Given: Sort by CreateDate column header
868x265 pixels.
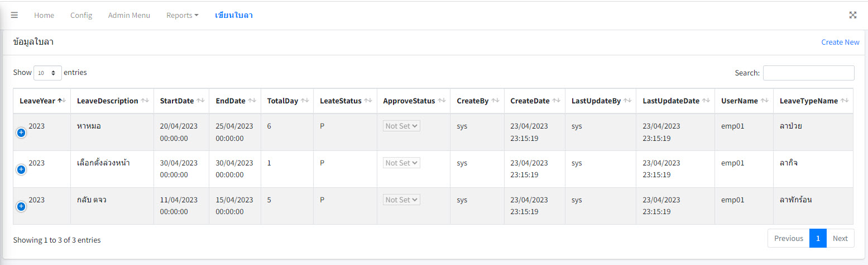Looking at the screenshot, I should (x=530, y=101).
